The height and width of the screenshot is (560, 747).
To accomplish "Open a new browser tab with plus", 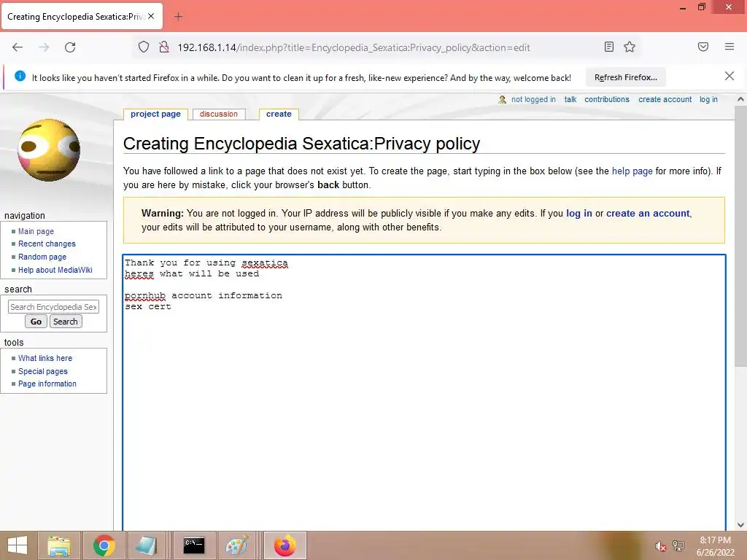I will pos(178,17).
